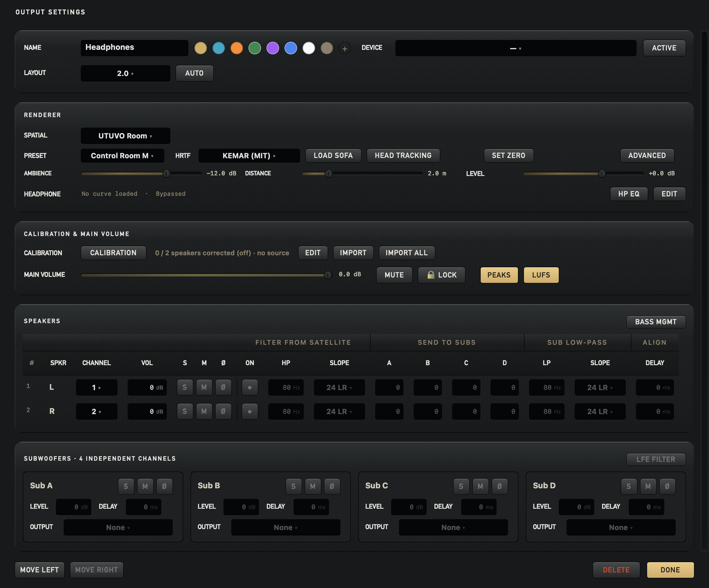709x588 pixels.
Task: Invert phase on Sub D
Action: 667,486
